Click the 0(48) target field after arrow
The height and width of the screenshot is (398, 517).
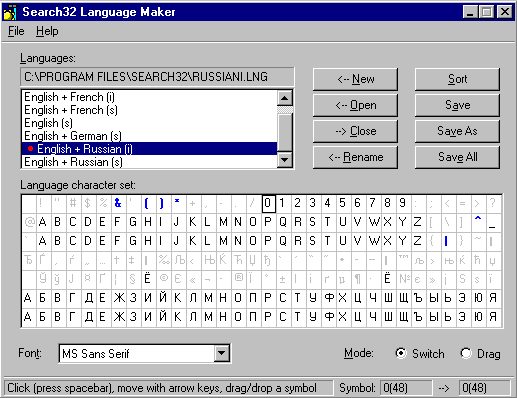point(485,388)
